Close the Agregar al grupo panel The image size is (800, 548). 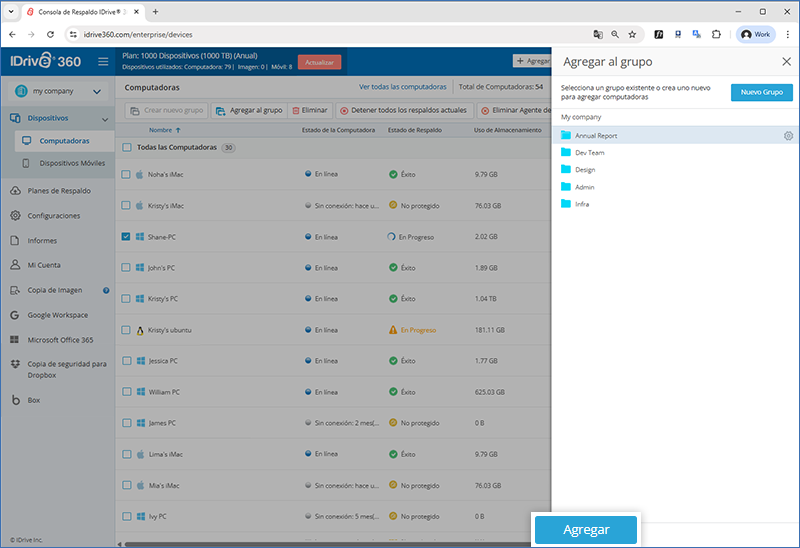click(x=786, y=62)
